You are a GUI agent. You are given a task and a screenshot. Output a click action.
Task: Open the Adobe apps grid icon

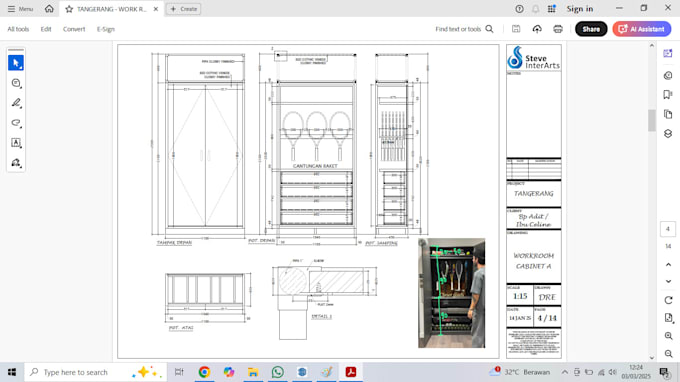tap(552, 9)
